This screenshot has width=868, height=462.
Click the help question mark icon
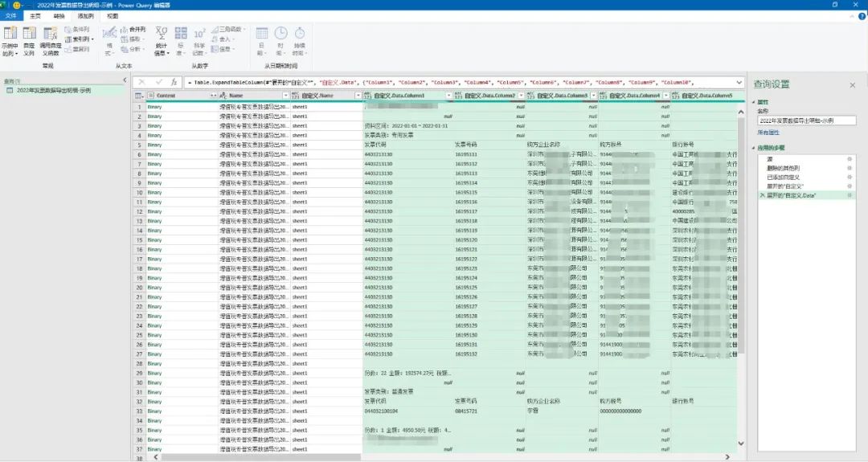862,16
